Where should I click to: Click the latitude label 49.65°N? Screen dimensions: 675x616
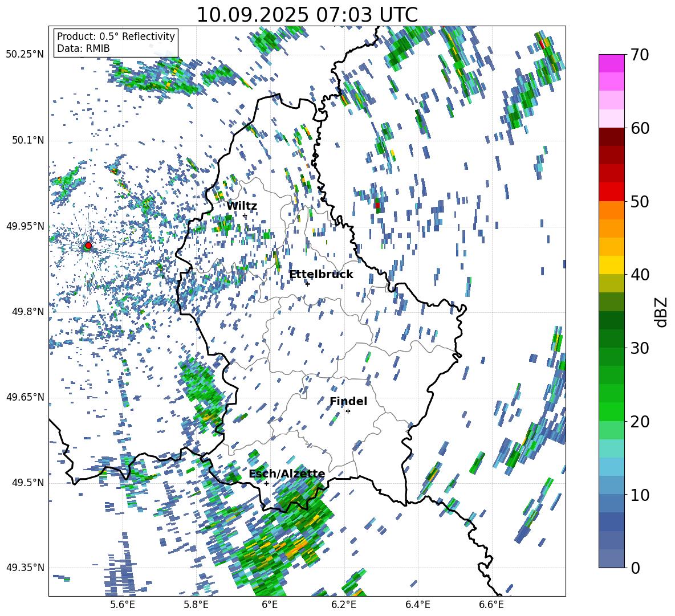coord(25,397)
